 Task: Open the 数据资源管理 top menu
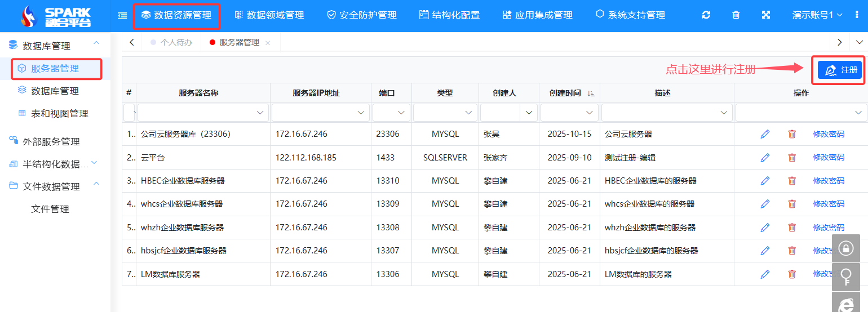tap(176, 16)
